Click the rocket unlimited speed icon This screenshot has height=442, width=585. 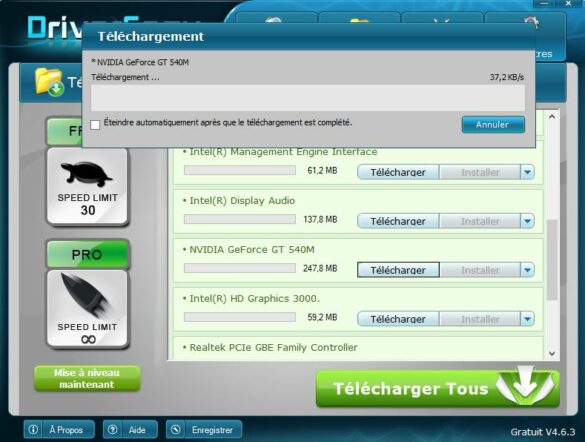(88, 308)
